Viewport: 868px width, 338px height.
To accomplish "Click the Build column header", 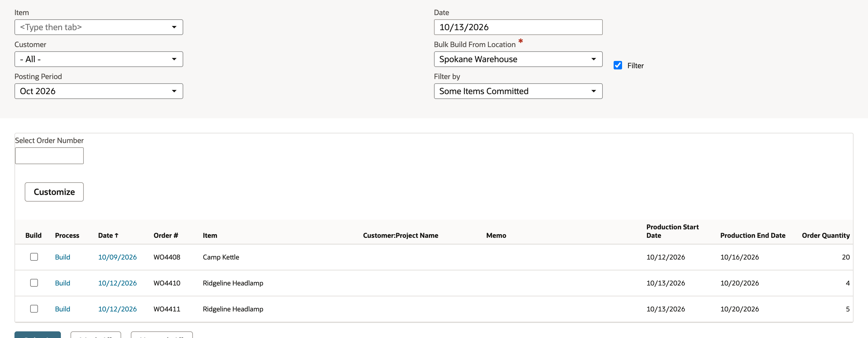I will pos(33,235).
